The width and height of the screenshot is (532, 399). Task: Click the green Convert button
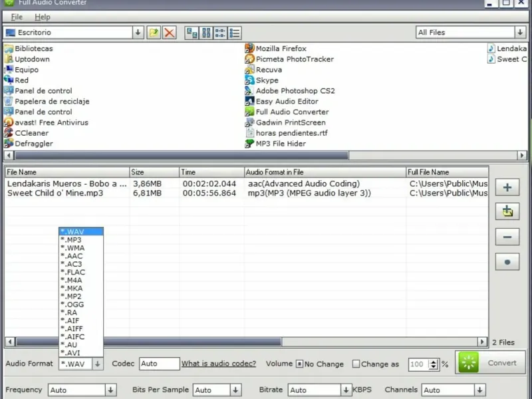(x=490, y=362)
